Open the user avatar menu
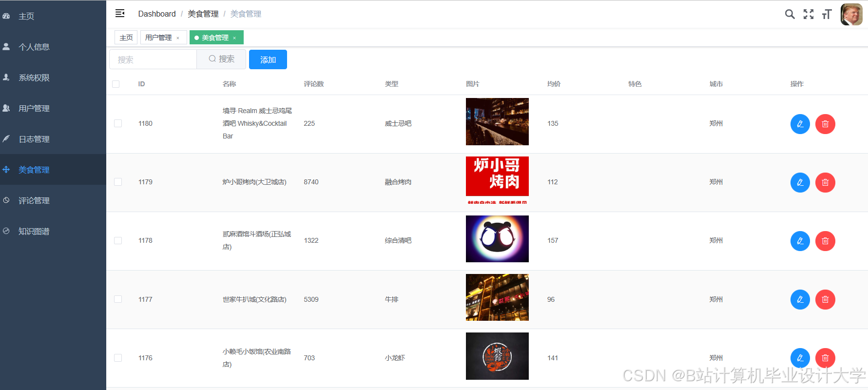Image resolution: width=868 pixels, height=390 pixels. pos(851,14)
